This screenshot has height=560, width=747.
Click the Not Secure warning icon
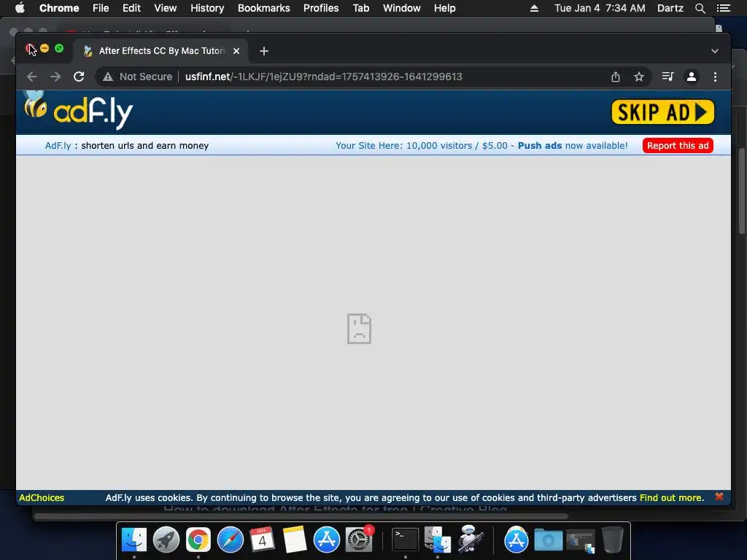[108, 77]
